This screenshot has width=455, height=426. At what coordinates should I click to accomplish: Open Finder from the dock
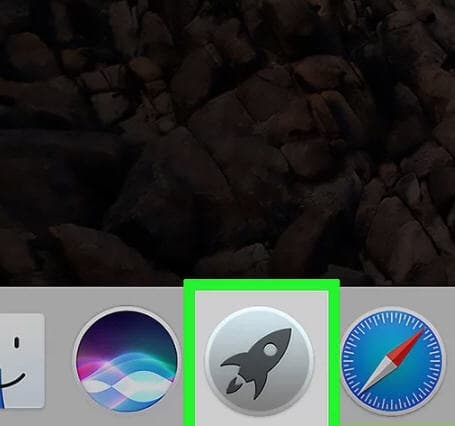[21, 361]
